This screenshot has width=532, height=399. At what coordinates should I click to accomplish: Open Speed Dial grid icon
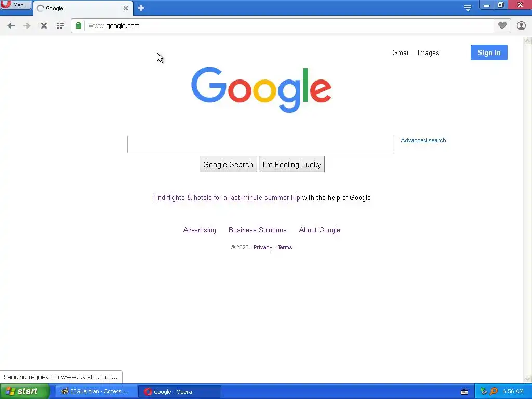[61, 26]
